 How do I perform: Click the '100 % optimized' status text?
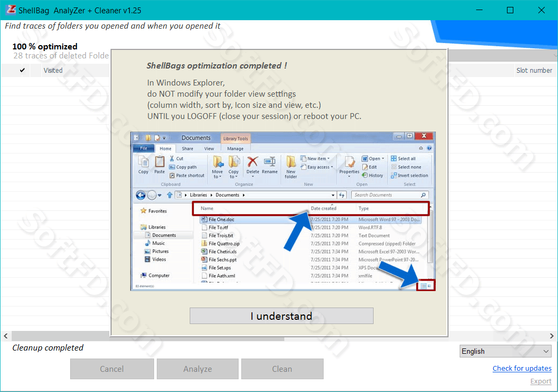tap(45, 47)
